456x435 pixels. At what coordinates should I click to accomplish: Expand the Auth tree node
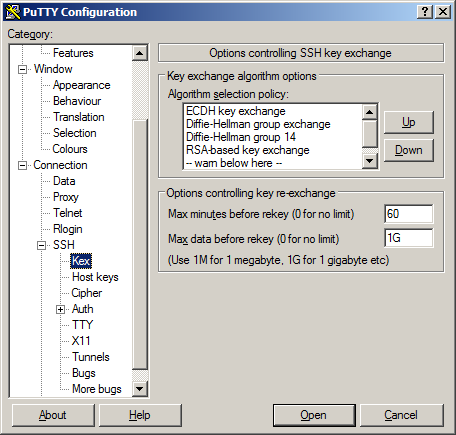click(60, 309)
